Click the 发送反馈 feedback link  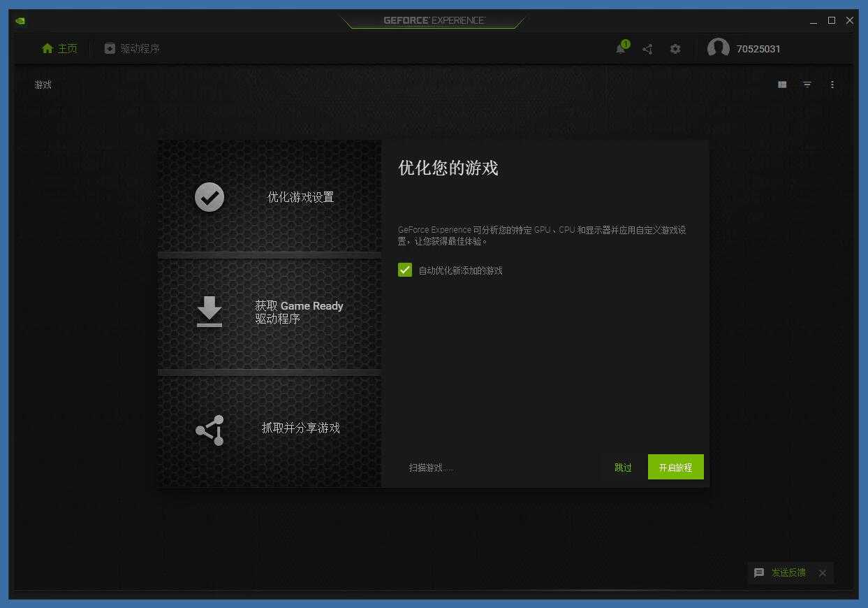point(788,572)
